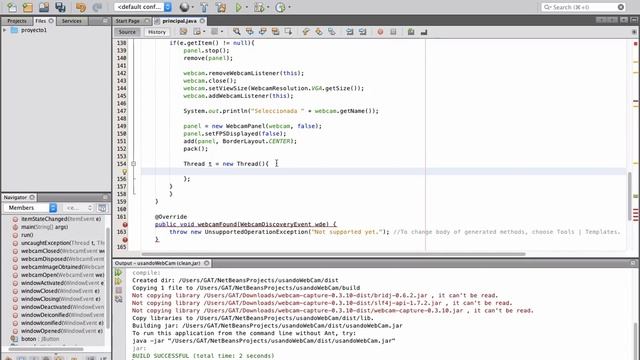Click the Undo arrow icon

click(x=81, y=7)
